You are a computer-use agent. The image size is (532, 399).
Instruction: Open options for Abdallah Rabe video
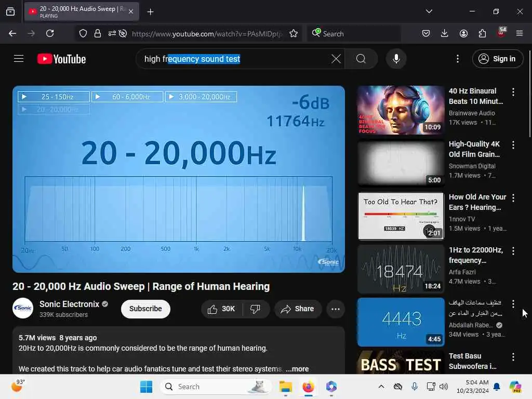click(x=513, y=303)
